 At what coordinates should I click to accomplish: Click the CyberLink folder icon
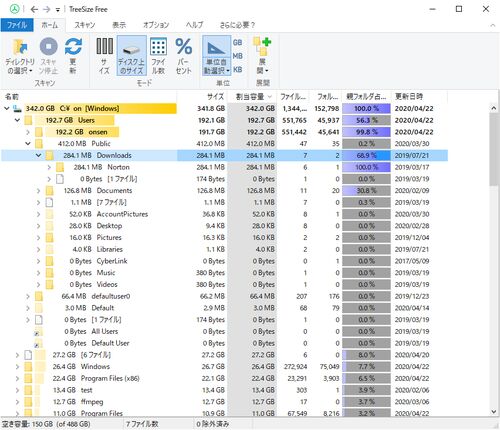point(49,261)
